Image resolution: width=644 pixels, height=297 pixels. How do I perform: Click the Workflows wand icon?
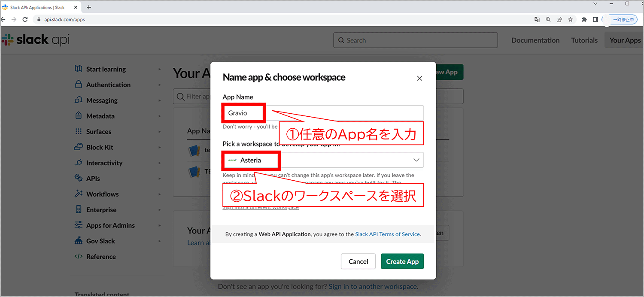[x=79, y=194]
